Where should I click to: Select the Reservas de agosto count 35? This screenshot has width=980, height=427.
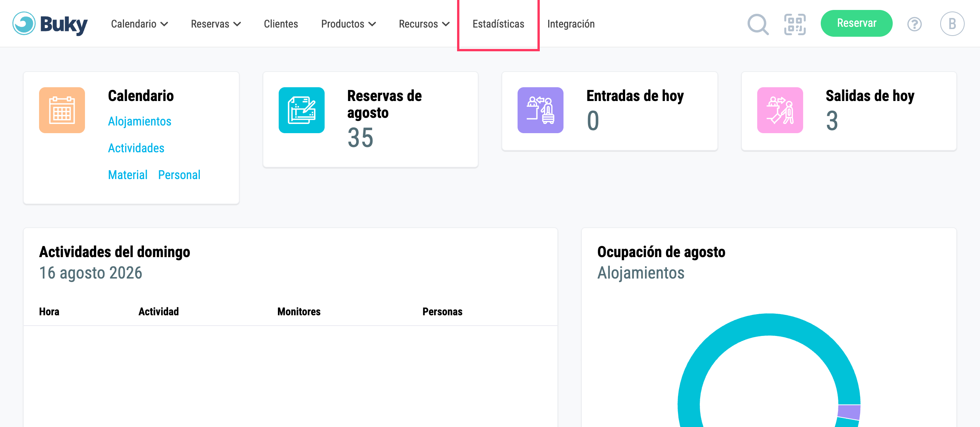[360, 138]
